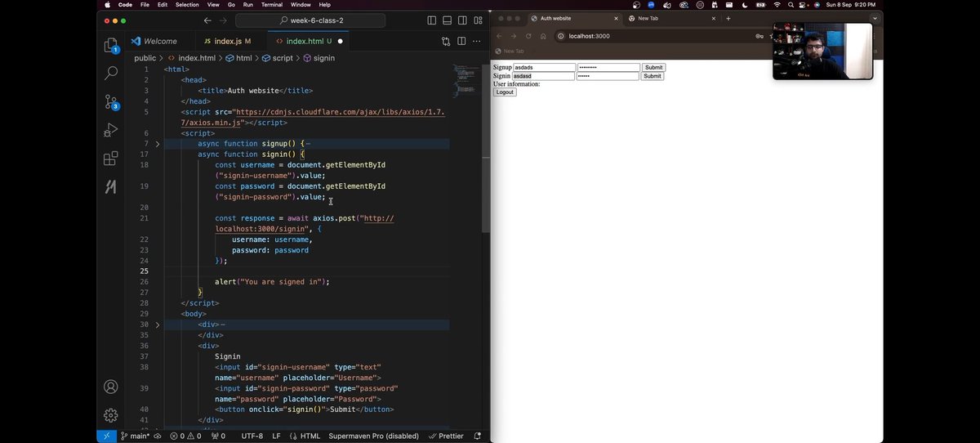Open Changes compare icon in editor toolbar
Screen dimensions: 980x443
pyautogui.click(x=446, y=41)
